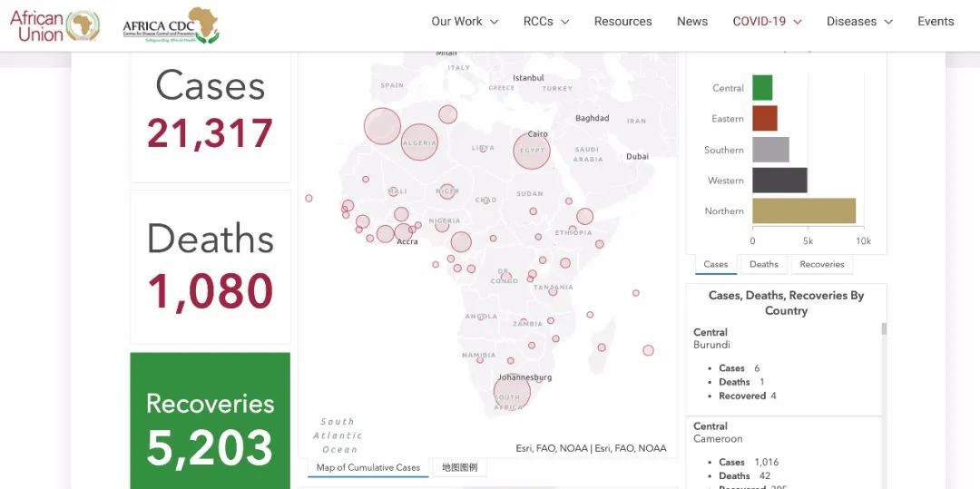Go to the News page

[x=692, y=22]
